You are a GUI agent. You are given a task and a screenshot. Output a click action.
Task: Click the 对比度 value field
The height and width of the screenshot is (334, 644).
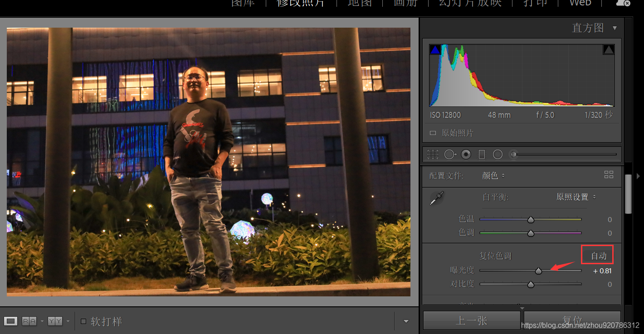610,285
